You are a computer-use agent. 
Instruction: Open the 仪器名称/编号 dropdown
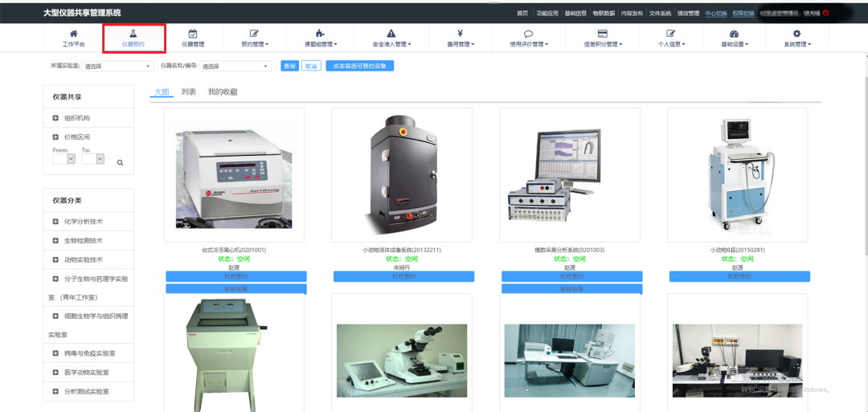[x=235, y=67]
